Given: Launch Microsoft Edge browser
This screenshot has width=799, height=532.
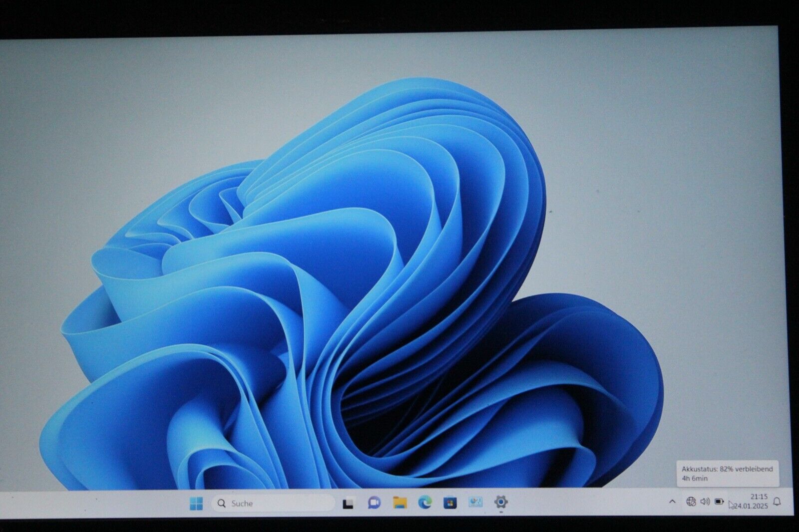Looking at the screenshot, I should pyautogui.click(x=425, y=503).
